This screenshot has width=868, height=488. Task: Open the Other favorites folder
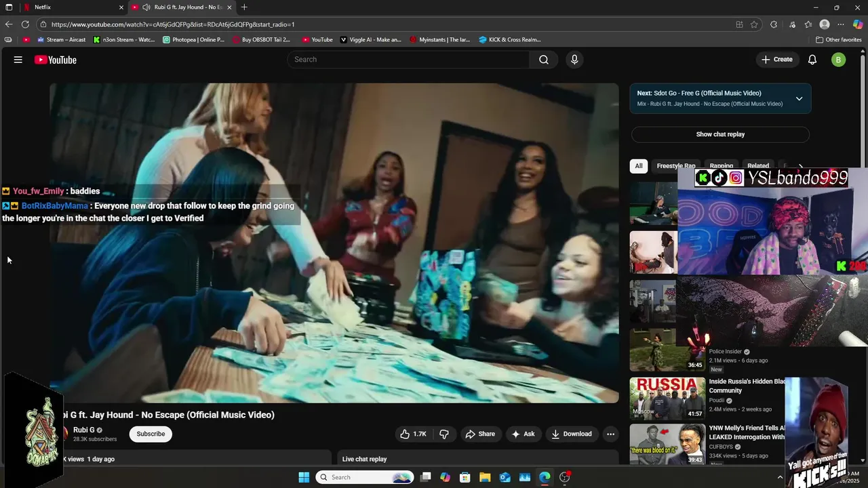click(838, 39)
